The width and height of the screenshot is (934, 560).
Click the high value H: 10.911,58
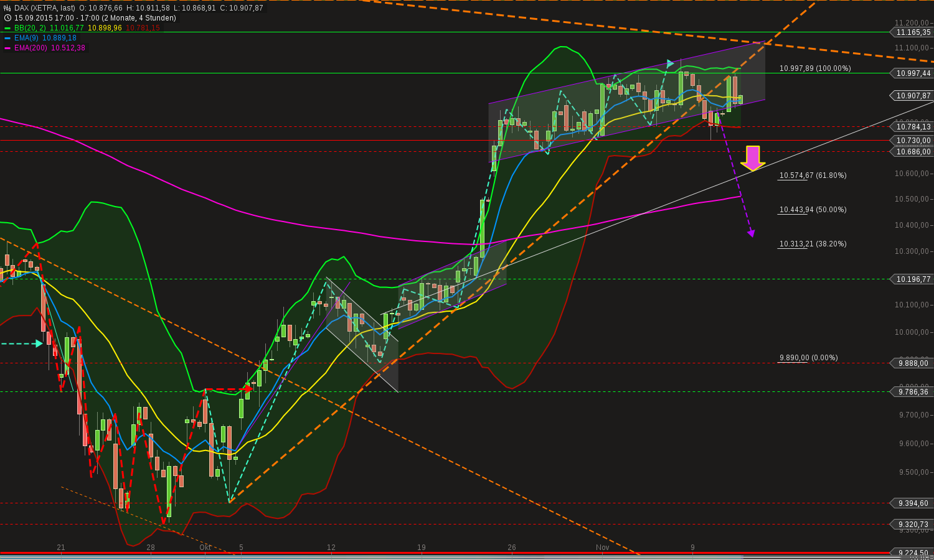[148, 8]
